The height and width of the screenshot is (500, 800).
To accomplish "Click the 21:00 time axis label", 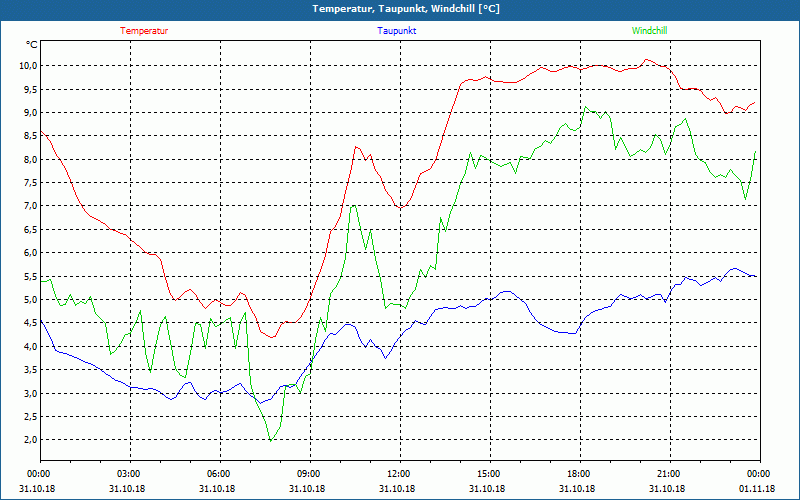I will pos(670,474).
